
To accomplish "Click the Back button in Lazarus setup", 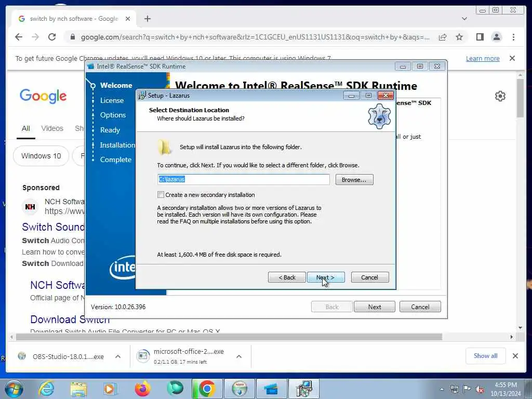I will (287, 277).
